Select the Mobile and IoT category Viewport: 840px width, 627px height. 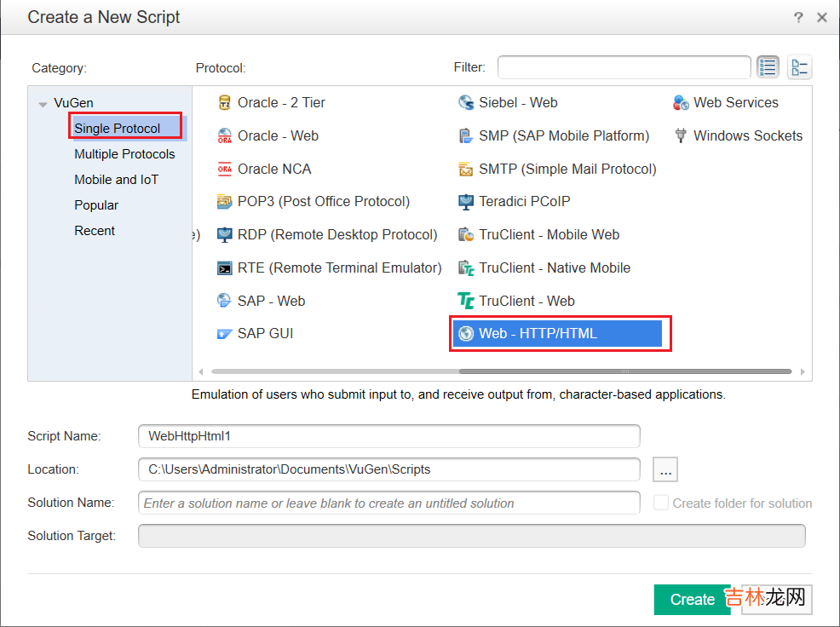pos(116,180)
